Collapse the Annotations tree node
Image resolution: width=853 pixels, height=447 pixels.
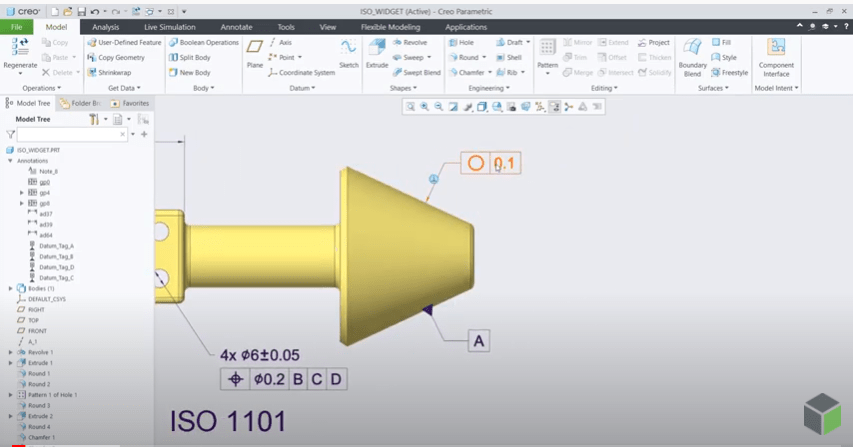[x=10, y=160]
